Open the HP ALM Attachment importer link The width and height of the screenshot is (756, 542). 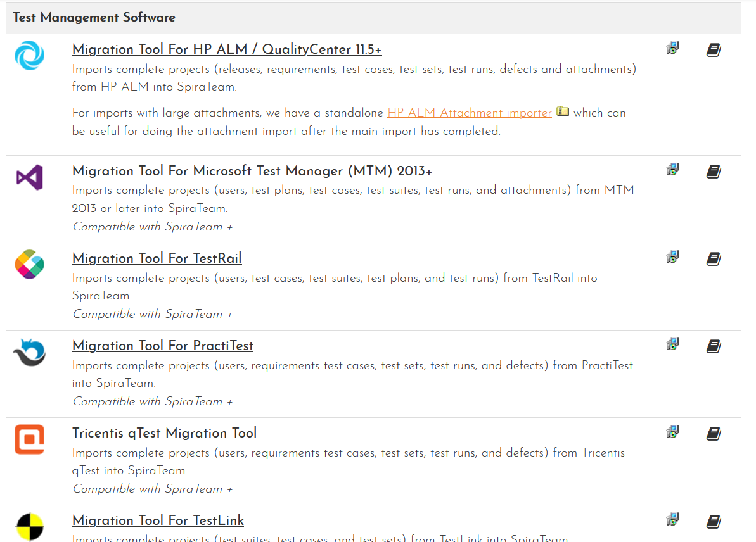470,113
